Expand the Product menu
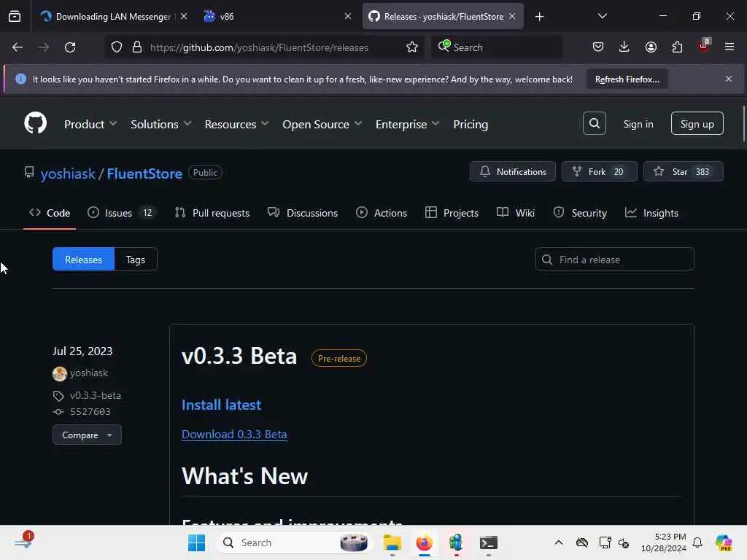Image resolution: width=747 pixels, height=560 pixels. click(90, 124)
